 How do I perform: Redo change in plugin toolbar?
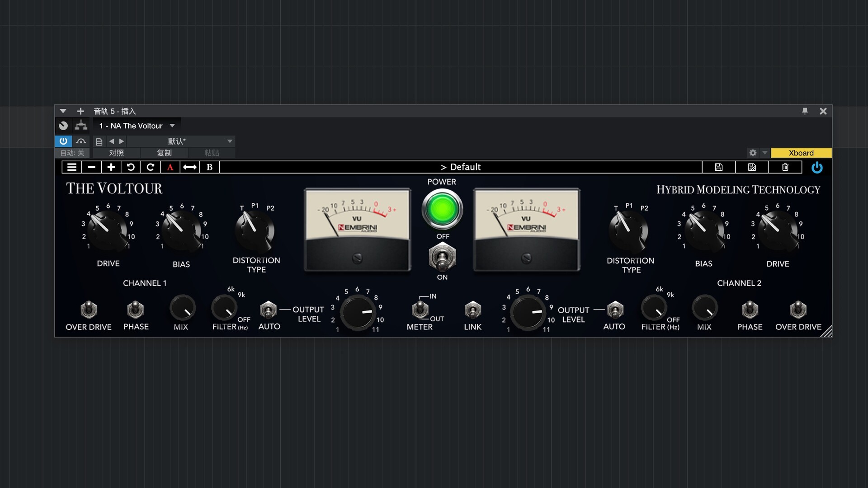tap(151, 167)
